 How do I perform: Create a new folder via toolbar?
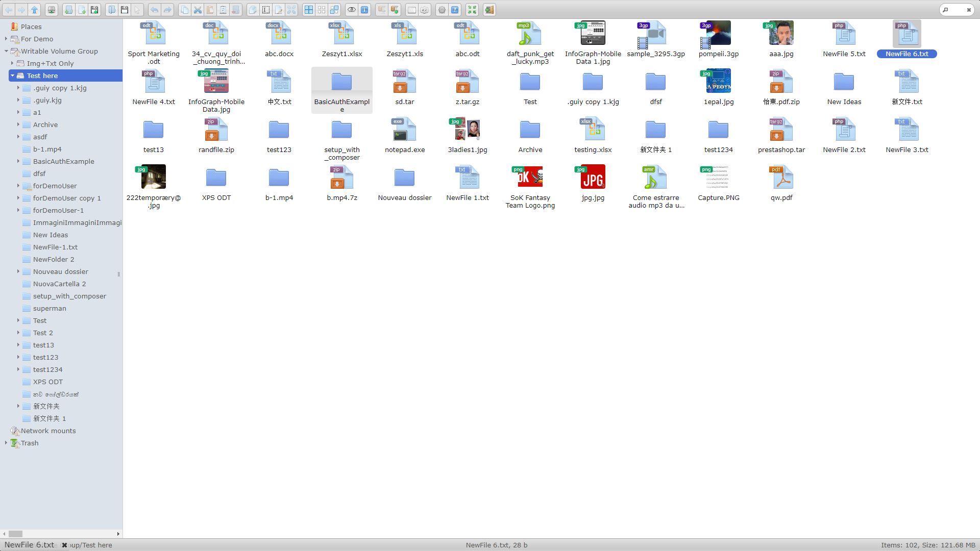(x=69, y=10)
